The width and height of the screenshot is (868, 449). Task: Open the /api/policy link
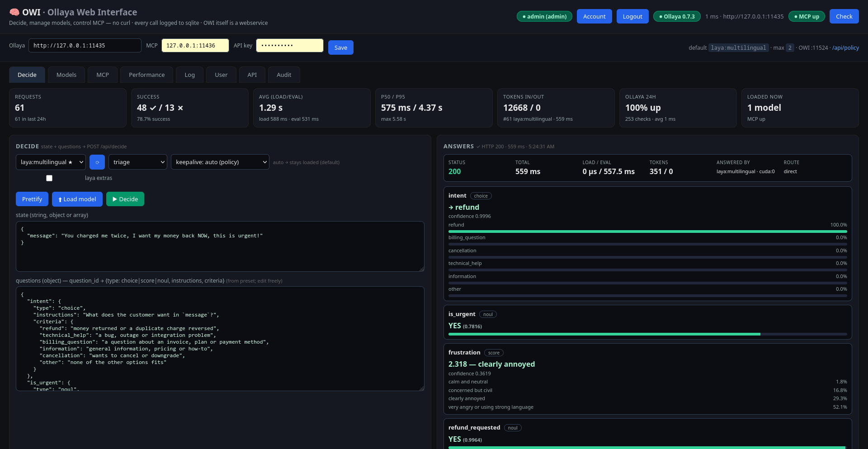point(845,47)
